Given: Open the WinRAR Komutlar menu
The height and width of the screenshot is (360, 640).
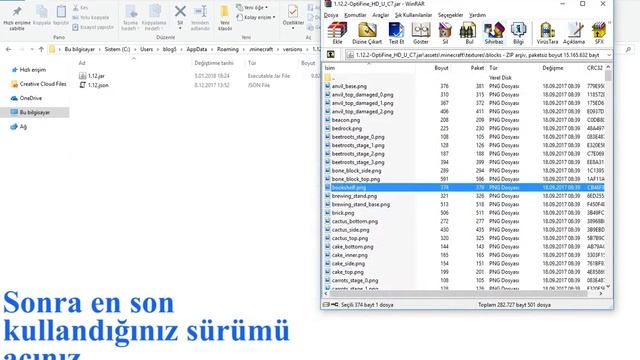Looking at the screenshot, I should 355,15.
